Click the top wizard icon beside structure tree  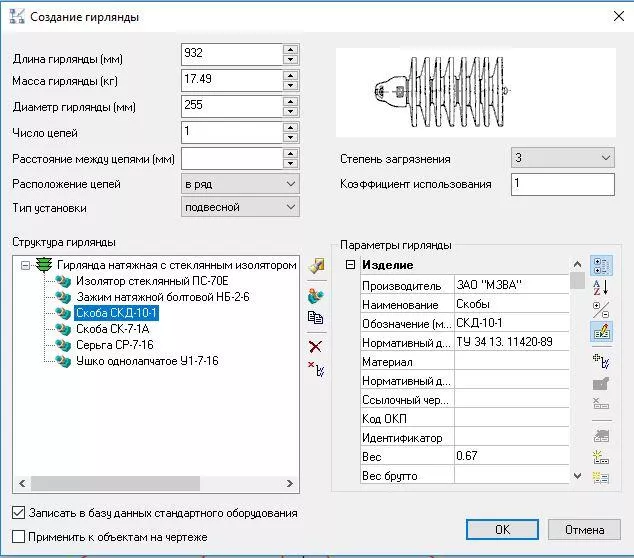point(317,266)
